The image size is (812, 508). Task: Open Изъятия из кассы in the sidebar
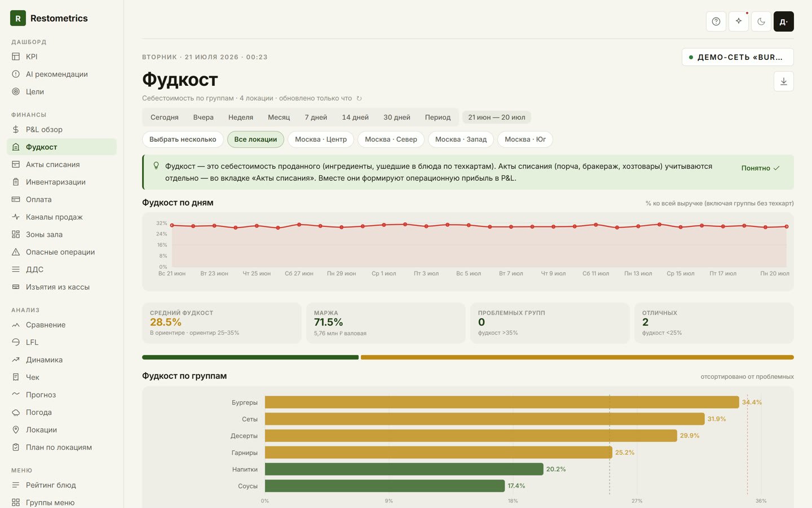[x=62, y=287]
